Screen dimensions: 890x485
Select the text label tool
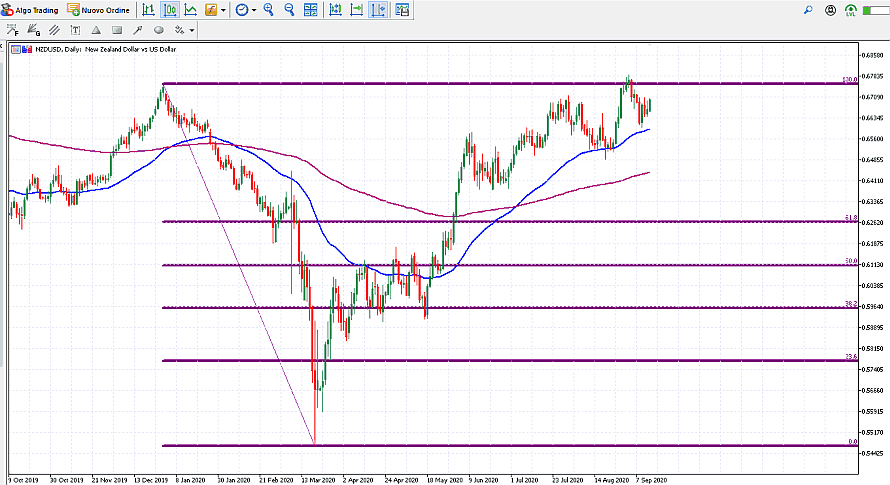(x=75, y=30)
